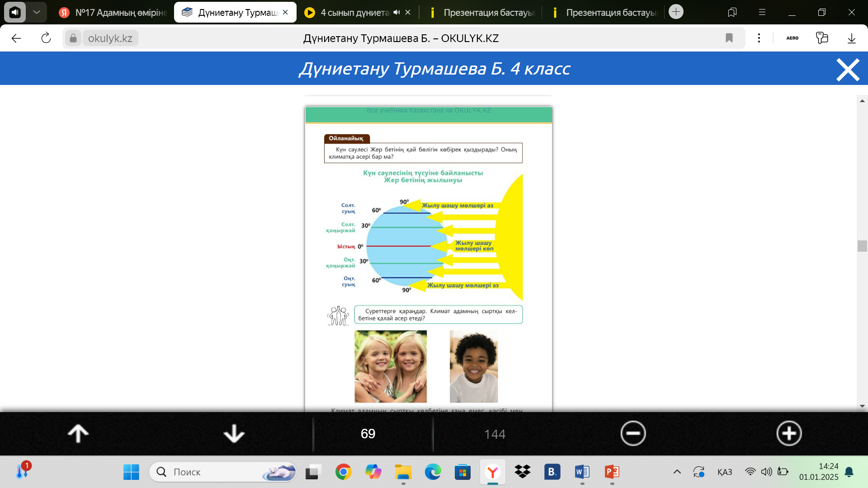Go to previous page with up arrow
The width and height of the screenshot is (868, 488).
[78, 434]
